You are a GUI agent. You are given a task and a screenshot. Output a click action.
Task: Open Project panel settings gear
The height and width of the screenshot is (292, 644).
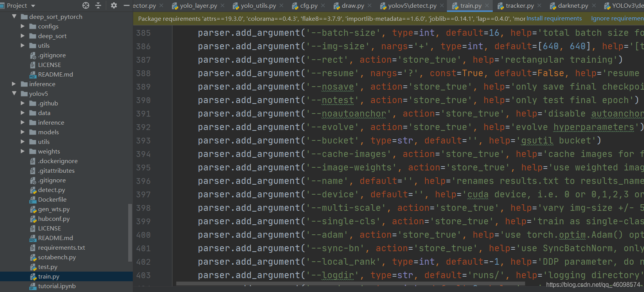(114, 5)
